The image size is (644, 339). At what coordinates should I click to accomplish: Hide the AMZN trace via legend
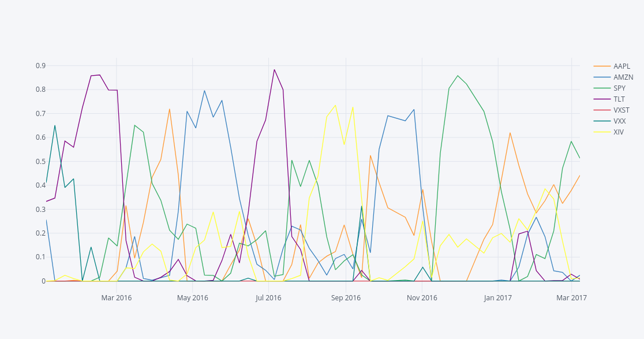623,77
